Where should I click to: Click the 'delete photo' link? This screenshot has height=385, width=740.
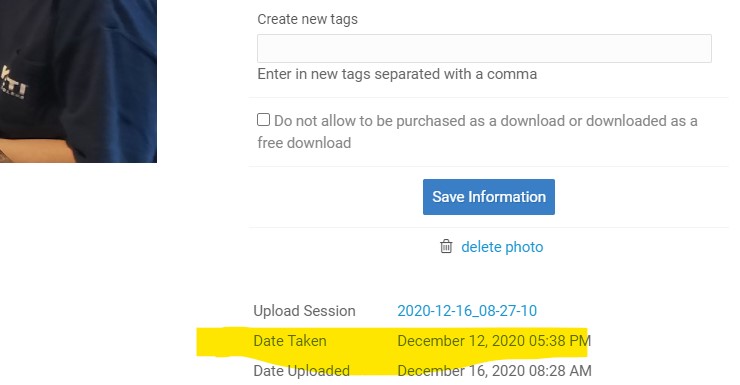502,247
